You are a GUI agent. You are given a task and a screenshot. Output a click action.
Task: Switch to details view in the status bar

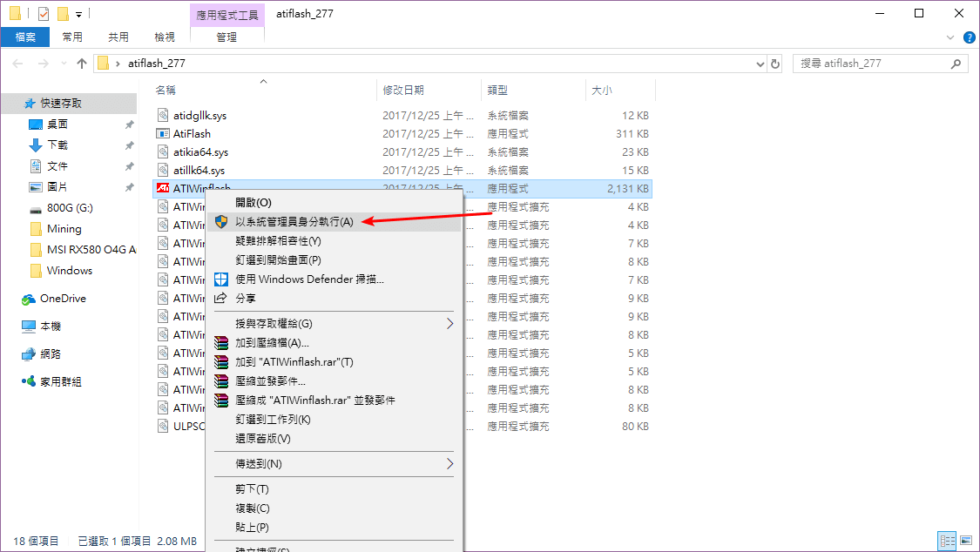[x=948, y=541]
